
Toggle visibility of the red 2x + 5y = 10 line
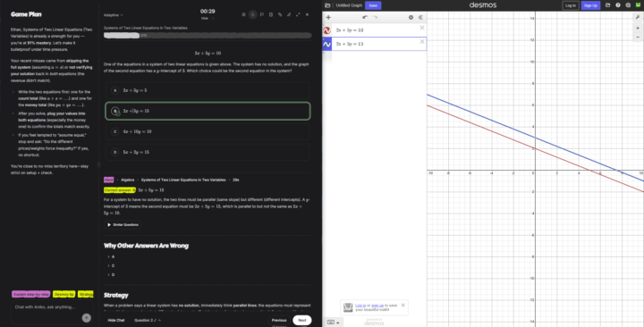click(x=327, y=30)
